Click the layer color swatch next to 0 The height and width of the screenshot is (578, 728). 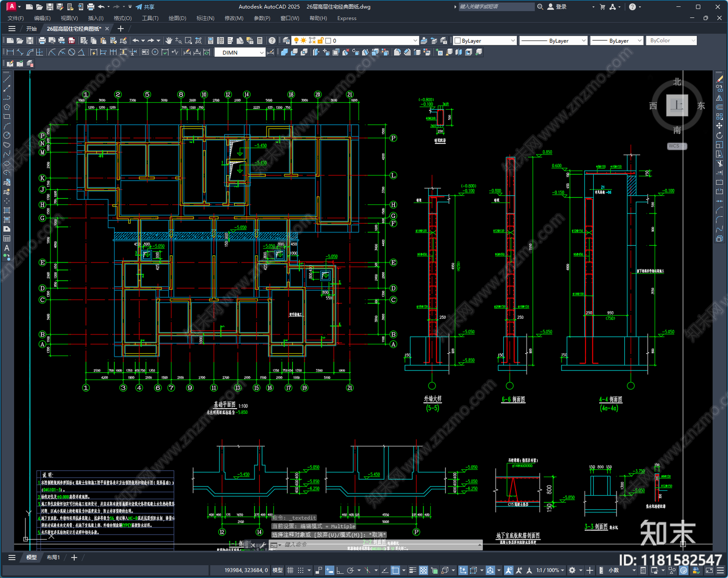pos(328,41)
